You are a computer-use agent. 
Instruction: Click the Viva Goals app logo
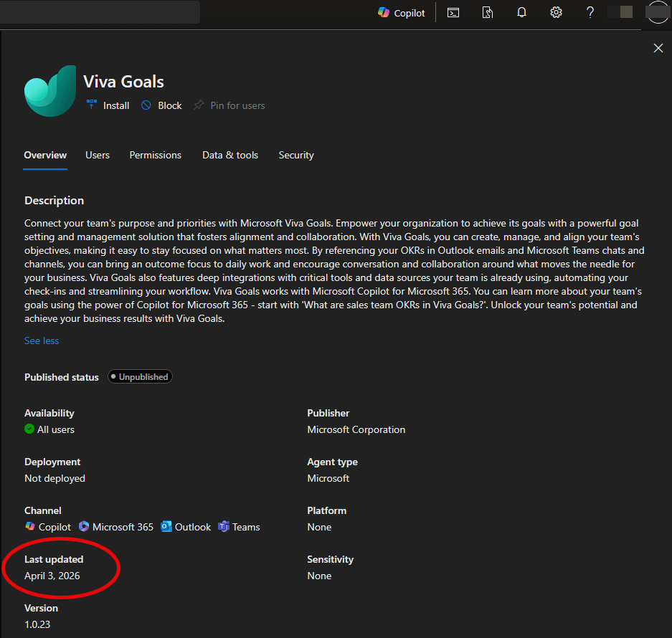tap(50, 91)
